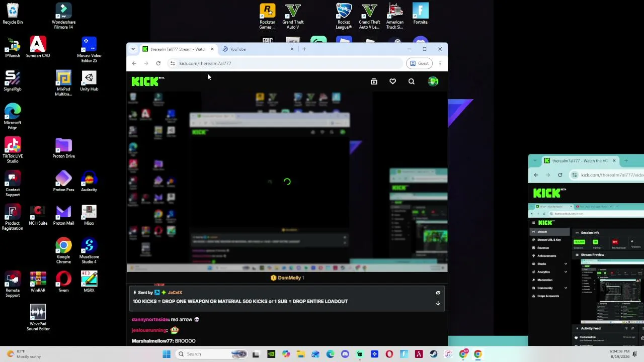Click jealousrunning username in chat
Viewport: 644px width, 362px height.
pos(149,330)
